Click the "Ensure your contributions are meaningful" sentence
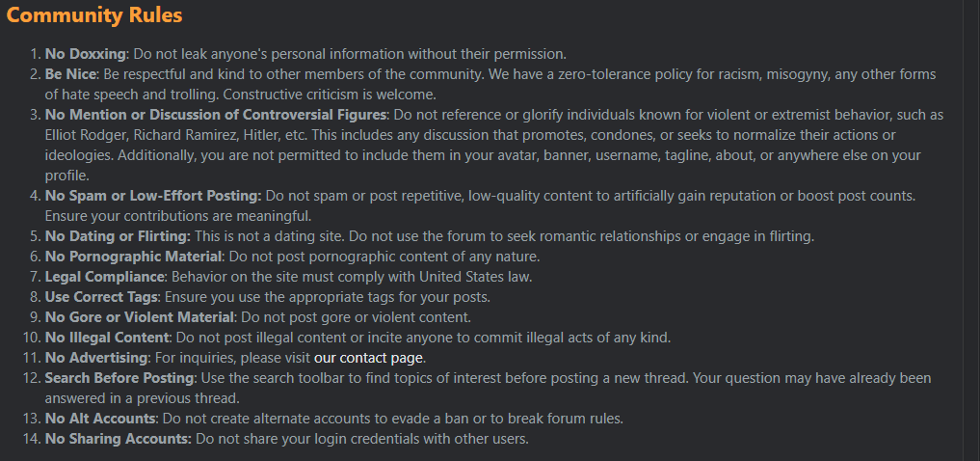The width and height of the screenshot is (980, 461). (x=178, y=216)
